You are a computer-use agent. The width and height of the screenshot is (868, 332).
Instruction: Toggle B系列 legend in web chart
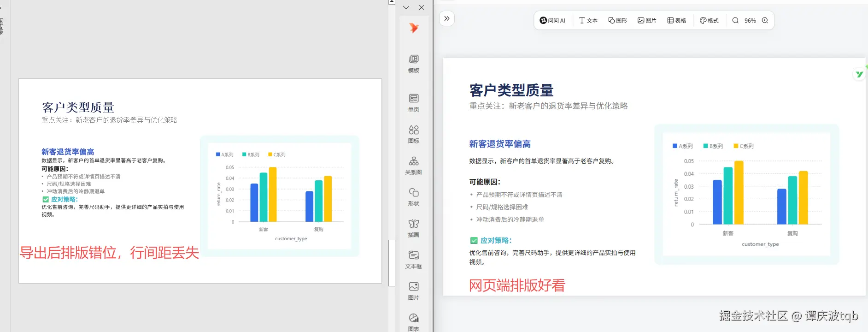click(713, 146)
